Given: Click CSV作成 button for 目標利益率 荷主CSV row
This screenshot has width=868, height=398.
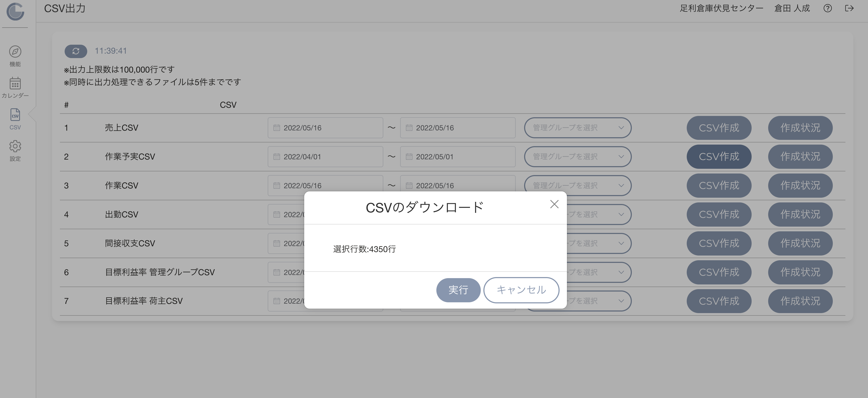Looking at the screenshot, I should [x=719, y=301].
